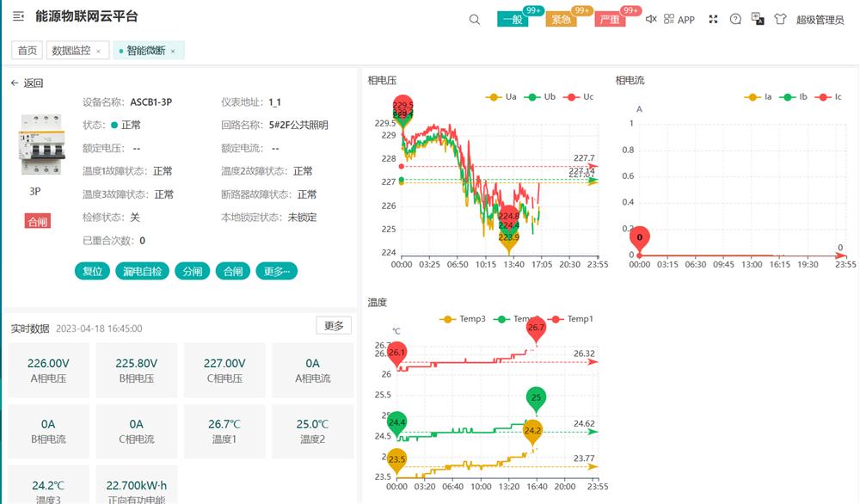Open the search magnifier icon
This screenshot has width=860, height=504.
(x=475, y=20)
